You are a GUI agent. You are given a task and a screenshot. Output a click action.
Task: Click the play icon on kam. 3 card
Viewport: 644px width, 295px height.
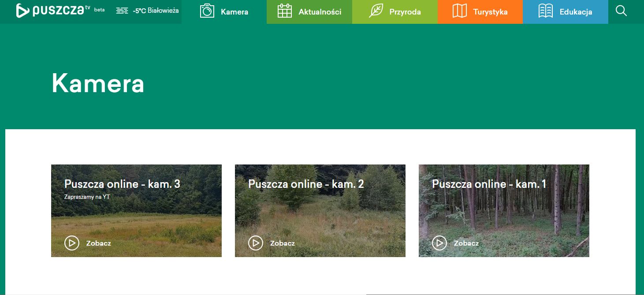(x=72, y=243)
